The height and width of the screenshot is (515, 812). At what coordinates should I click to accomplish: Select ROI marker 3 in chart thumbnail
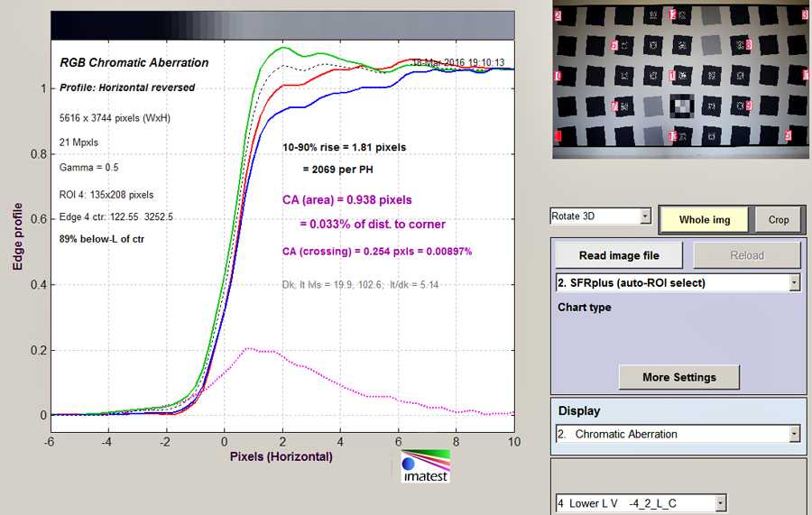(x=803, y=13)
